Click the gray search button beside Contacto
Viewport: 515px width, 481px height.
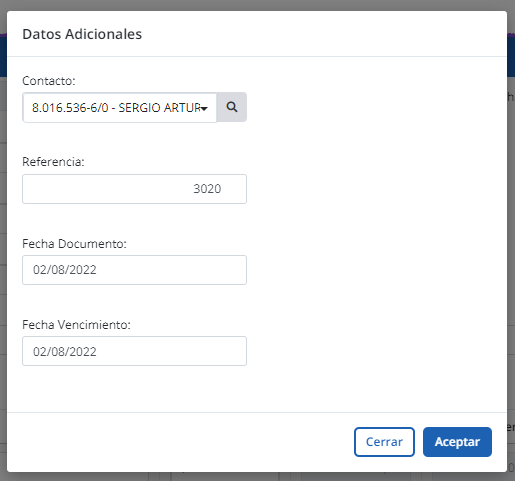click(x=232, y=107)
